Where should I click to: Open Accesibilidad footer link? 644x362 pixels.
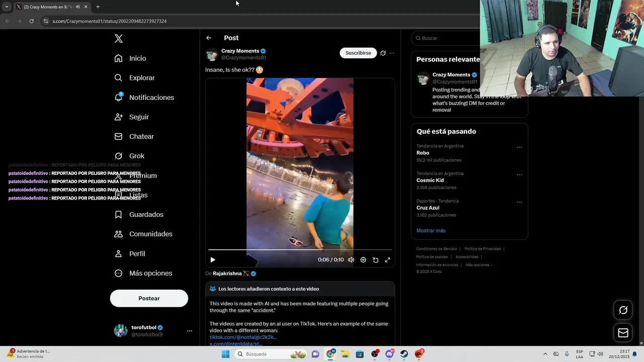[x=467, y=257]
